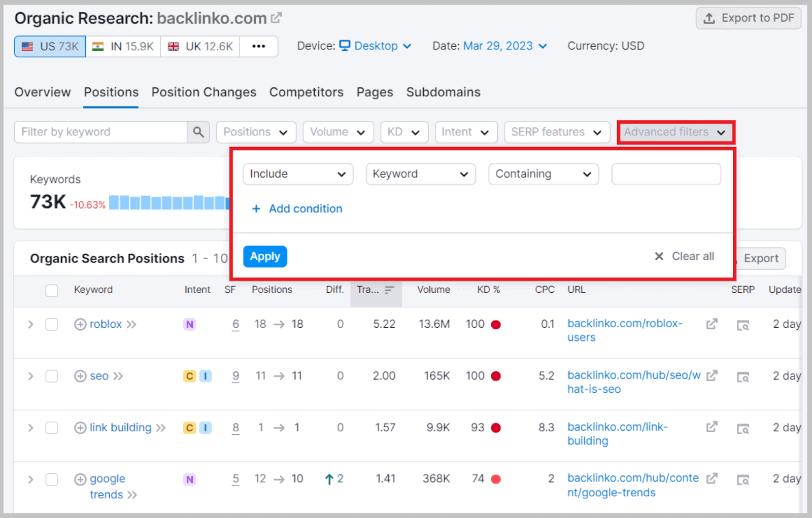Open the KD filter dropdown
This screenshot has width=812, height=518.
point(404,132)
